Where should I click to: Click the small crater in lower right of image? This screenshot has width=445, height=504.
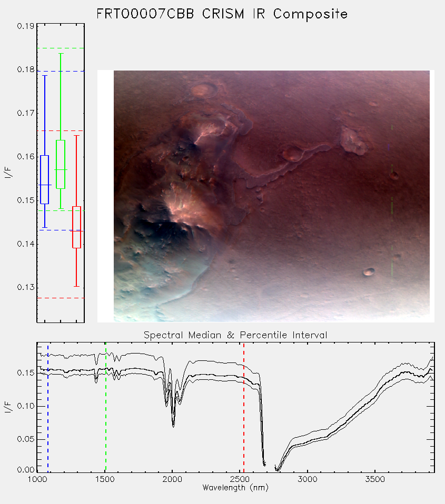click(x=369, y=271)
